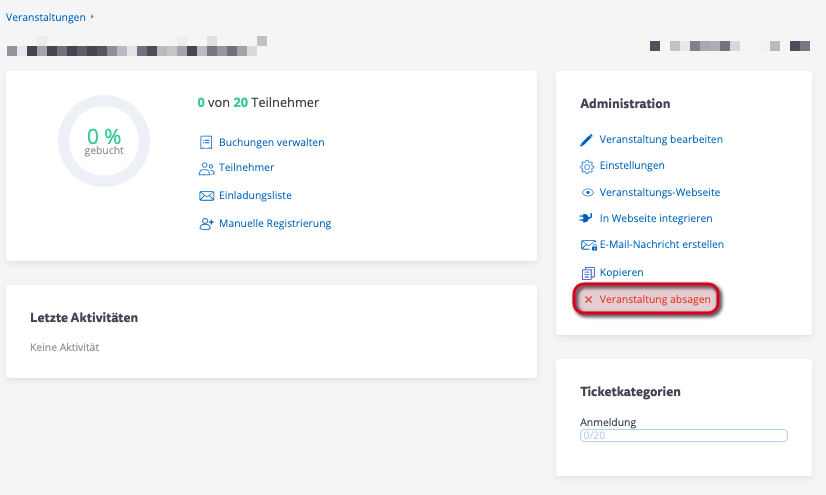Click the eye icon for Veranstaltungs-Webseite

click(x=588, y=192)
